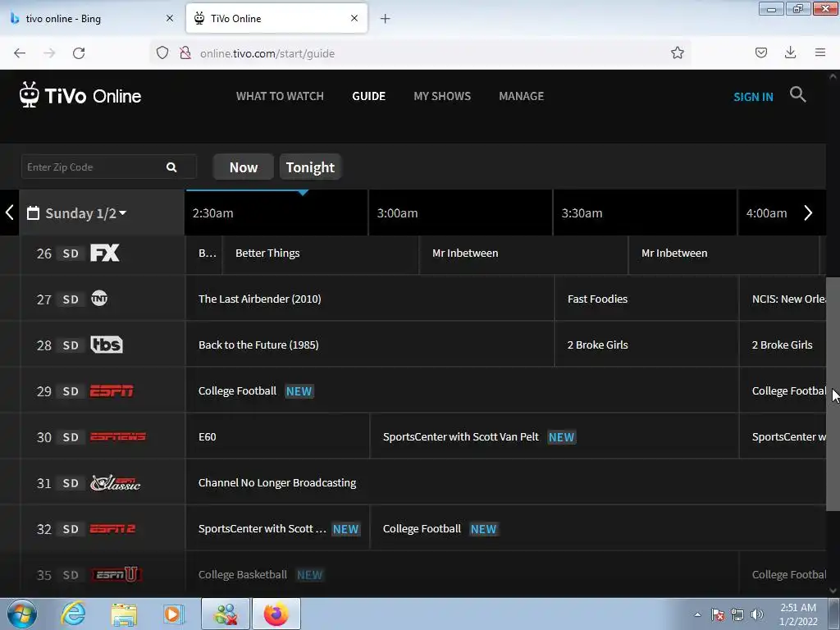The height and width of the screenshot is (630, 840).
Task: Open Channel No Longer Broadcasting listing
Action: [505, 482]
